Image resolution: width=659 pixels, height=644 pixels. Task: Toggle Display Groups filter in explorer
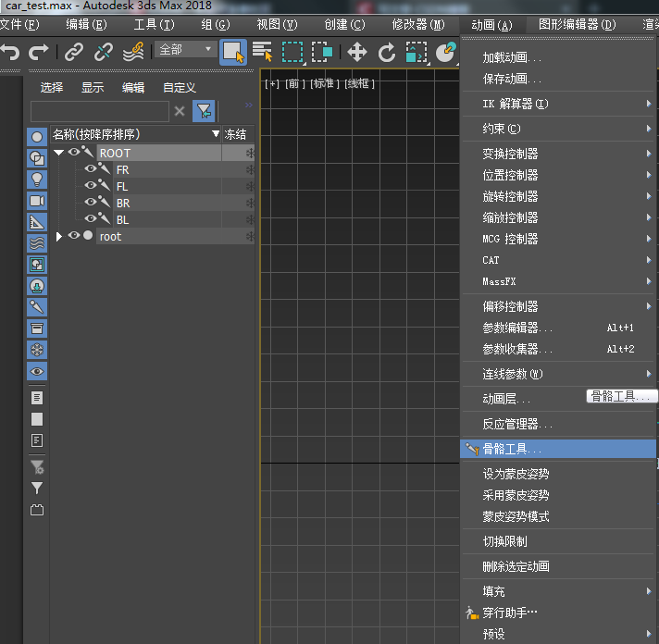tap(37, 265)
